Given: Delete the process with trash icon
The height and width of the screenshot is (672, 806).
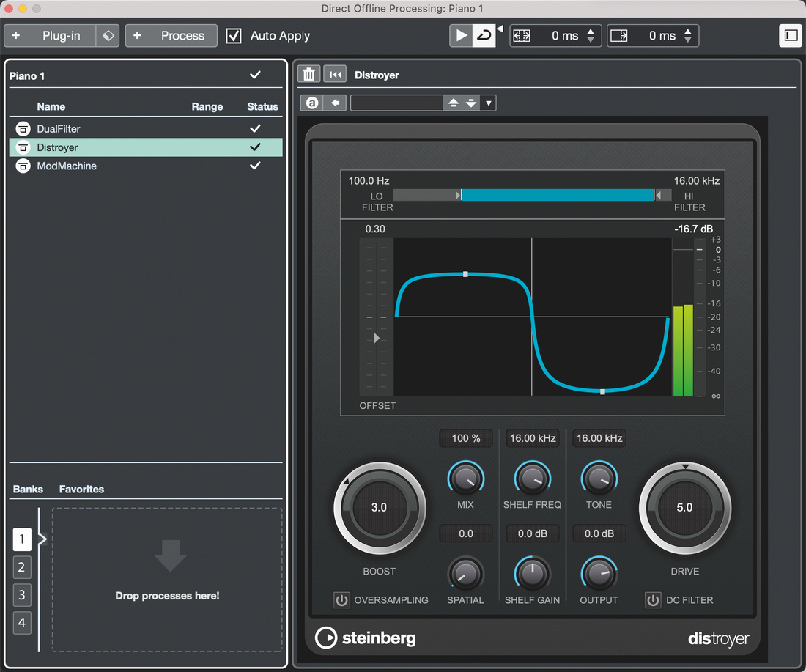Looking at the screenshot, I should 309,75.
